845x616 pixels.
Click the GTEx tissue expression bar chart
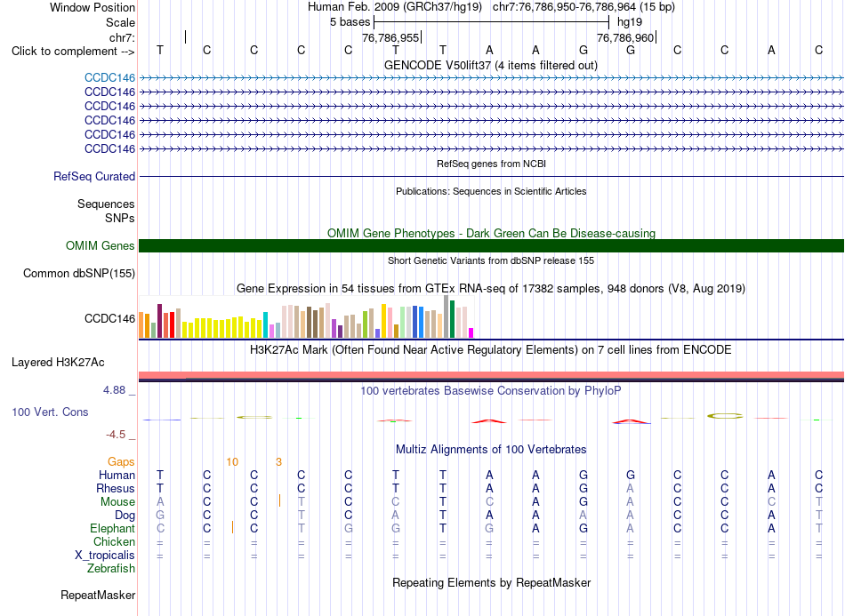point(306,317)
